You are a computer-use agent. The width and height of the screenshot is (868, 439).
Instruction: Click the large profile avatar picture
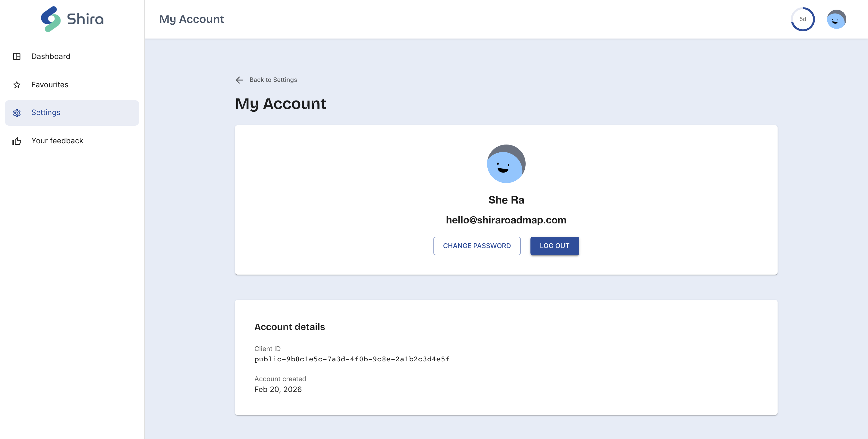tap(506, 164)
